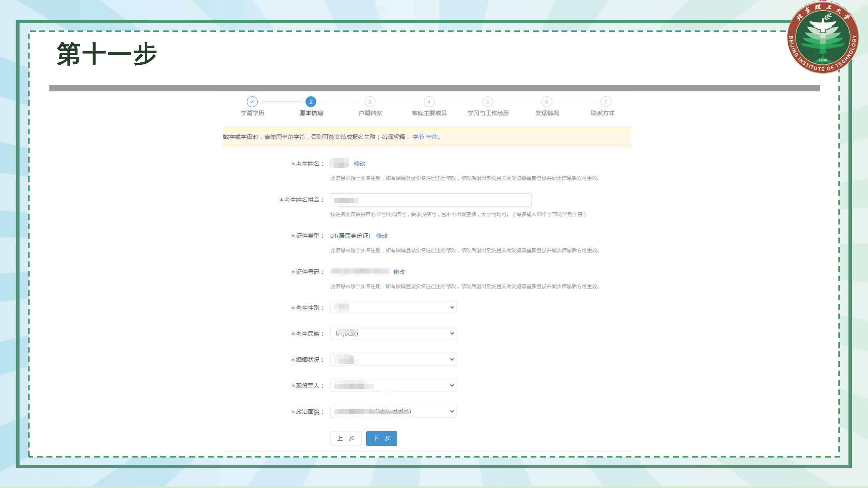Click step 2 circle 基本信息

[311, 101]
